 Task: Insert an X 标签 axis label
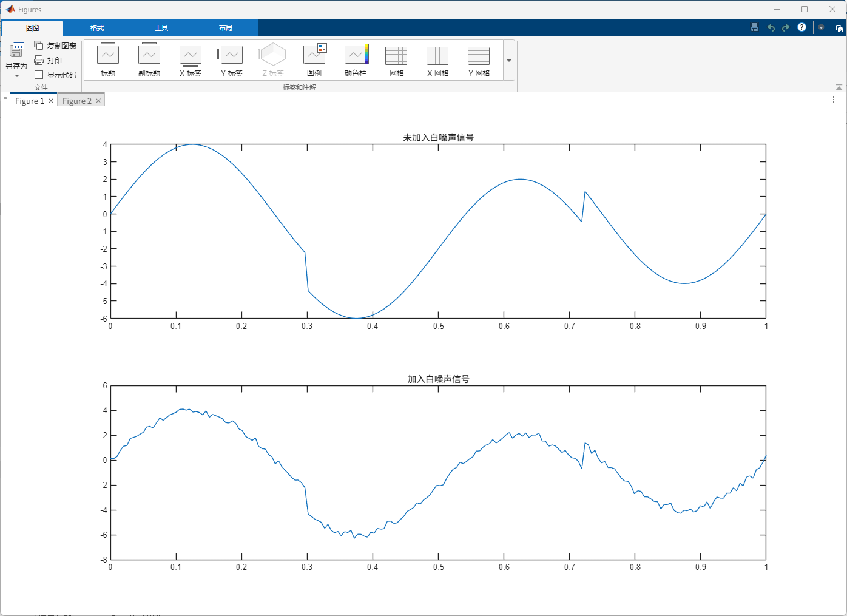coord(191,60)
